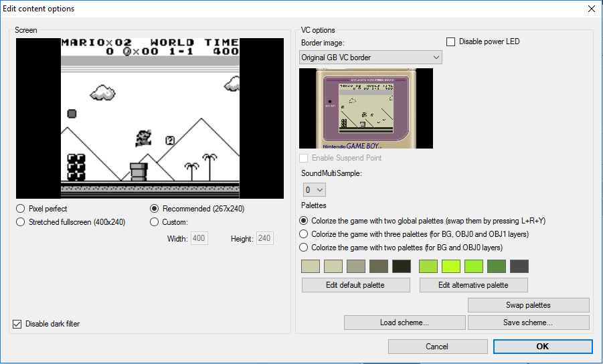Pick the second default palette swatch
Screen dimensions: 603x364
coord(333,266)
